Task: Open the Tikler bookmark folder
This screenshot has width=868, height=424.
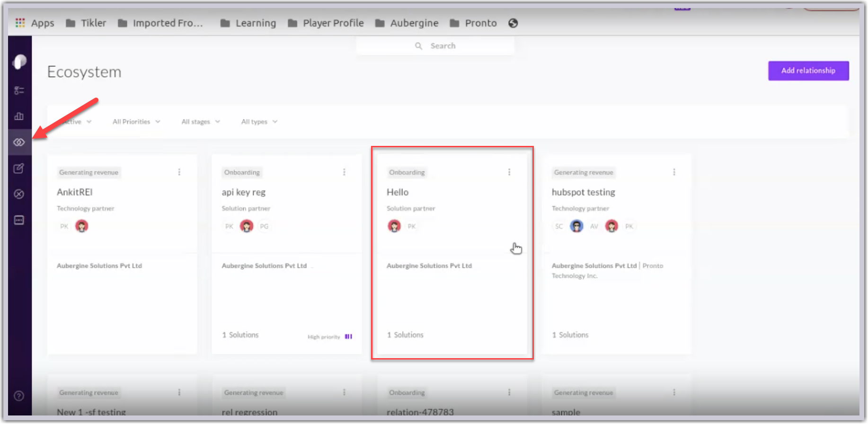Action: [x=86, y=23]
